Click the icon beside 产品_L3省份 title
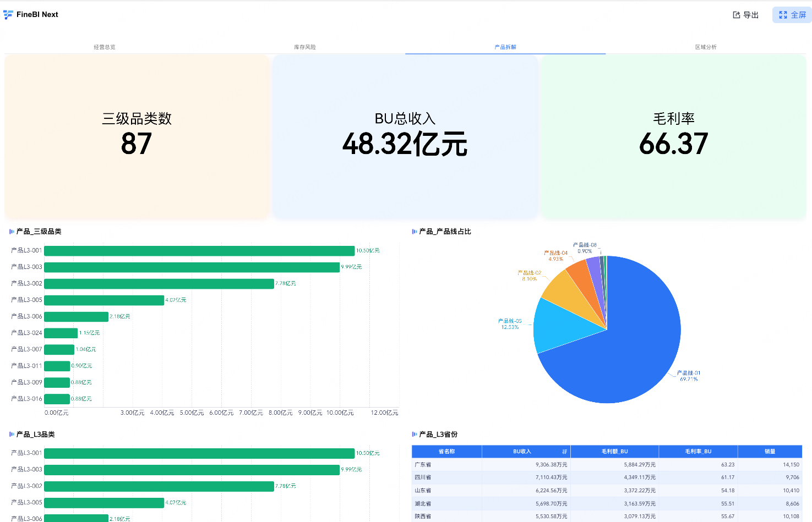Screen dimensions: 812x522 [x=415, y=435]
